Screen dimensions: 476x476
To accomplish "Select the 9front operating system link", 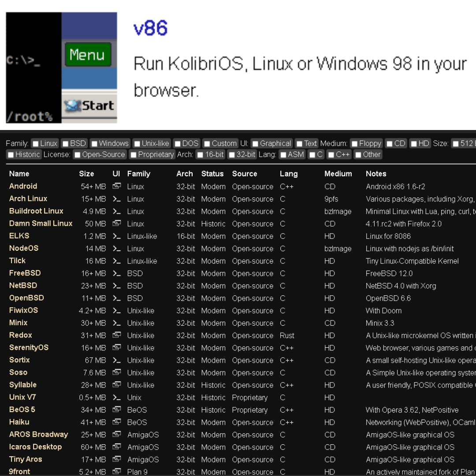I will click(x=19, y=472).
